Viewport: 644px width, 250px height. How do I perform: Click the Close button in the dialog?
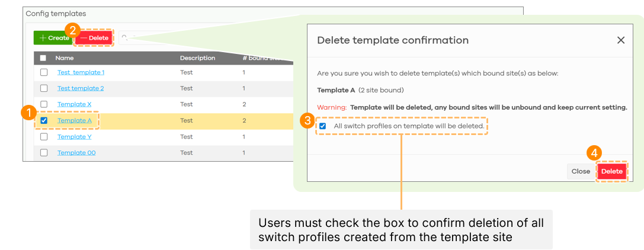(x=581, y=172)
